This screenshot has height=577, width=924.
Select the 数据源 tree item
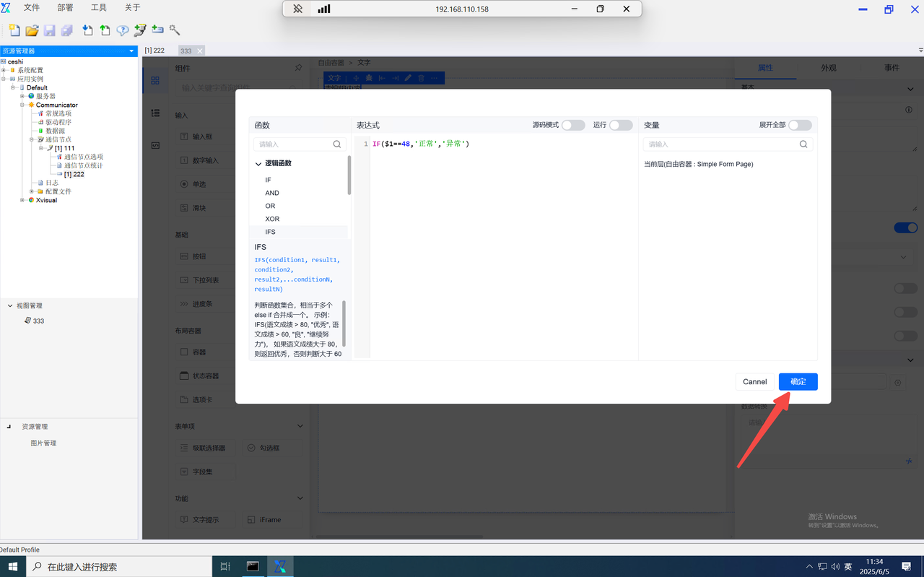click(x=56, y=131)
